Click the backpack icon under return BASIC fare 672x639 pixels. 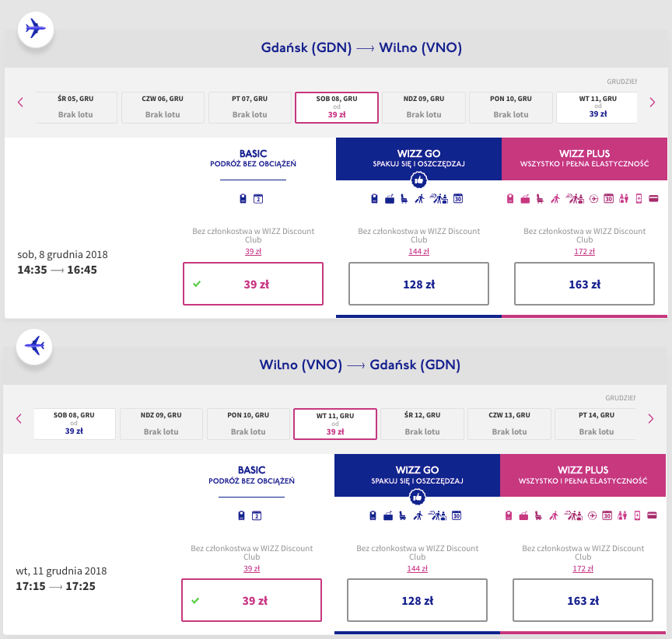[x=242, y=515]
